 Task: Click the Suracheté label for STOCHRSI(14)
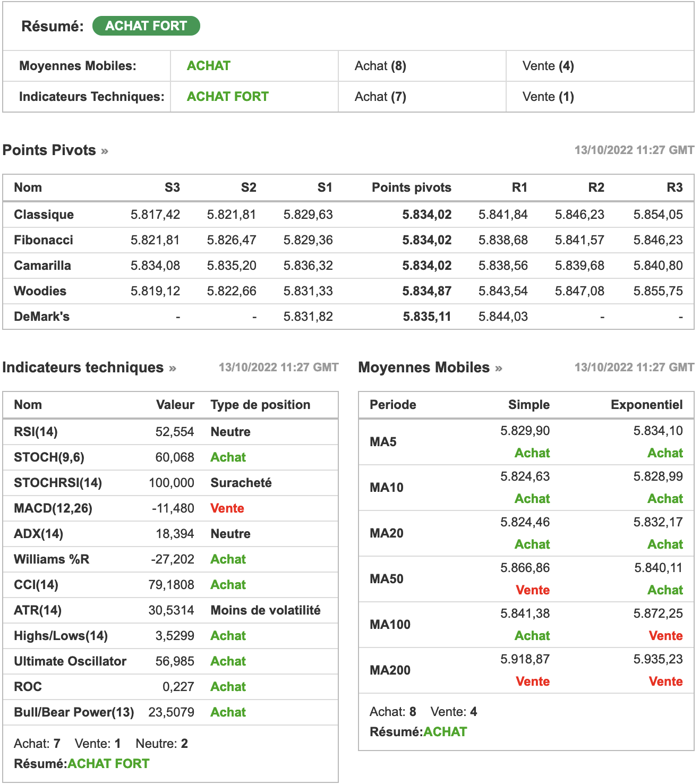coord(241,483)
